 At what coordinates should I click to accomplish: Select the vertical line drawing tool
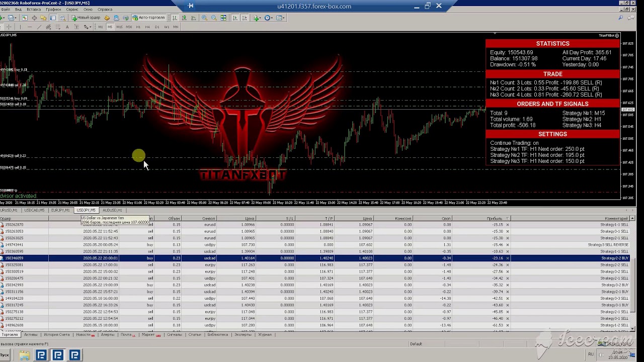point(20,27)
